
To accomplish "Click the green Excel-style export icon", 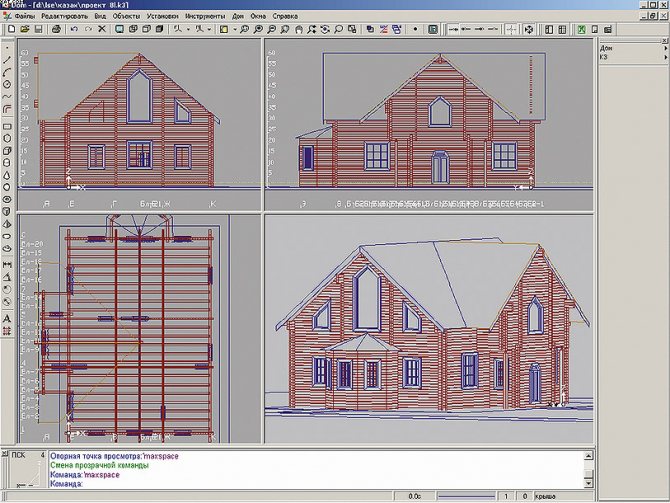I will (582, 29).
